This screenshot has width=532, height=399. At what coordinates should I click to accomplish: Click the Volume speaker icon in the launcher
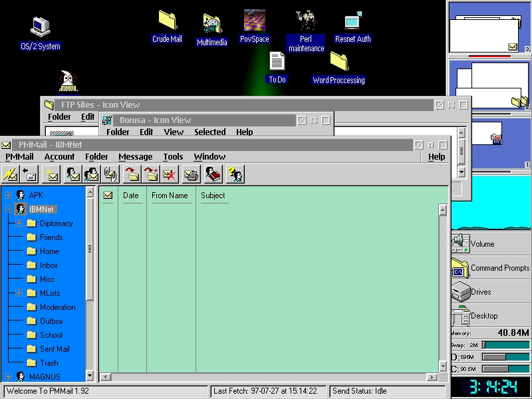[x=460, y=243]
